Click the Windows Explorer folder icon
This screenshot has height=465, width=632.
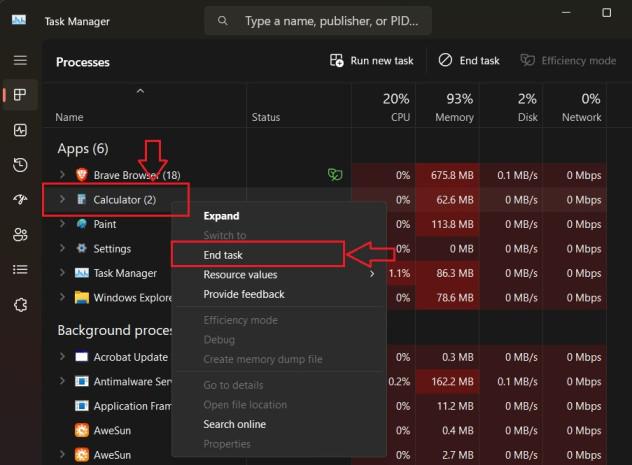click(82, 297)
